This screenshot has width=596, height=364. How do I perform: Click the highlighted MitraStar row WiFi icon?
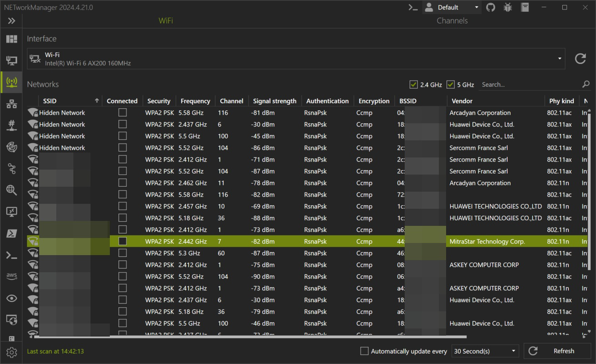pos(32,242)
